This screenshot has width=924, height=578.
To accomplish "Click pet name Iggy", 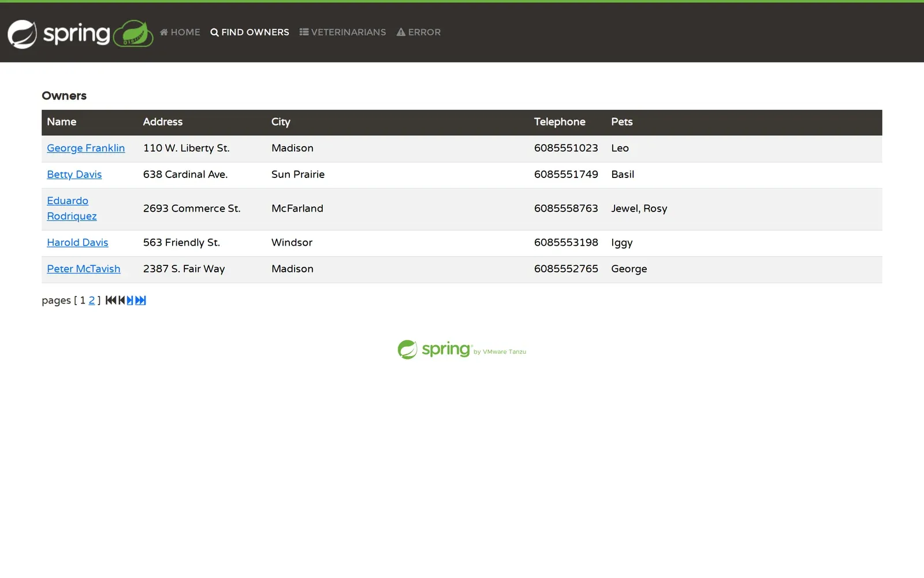I will pyautogui.click(x=622, y=243).
